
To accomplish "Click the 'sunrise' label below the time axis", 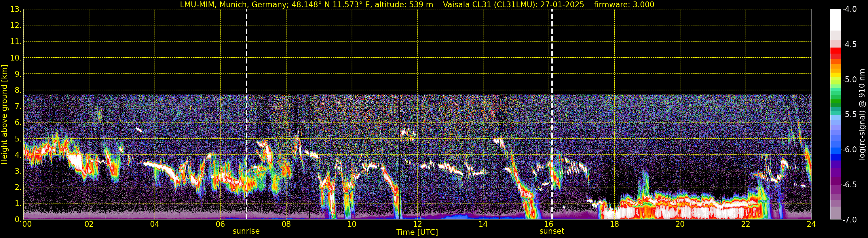I will (246, 231).
